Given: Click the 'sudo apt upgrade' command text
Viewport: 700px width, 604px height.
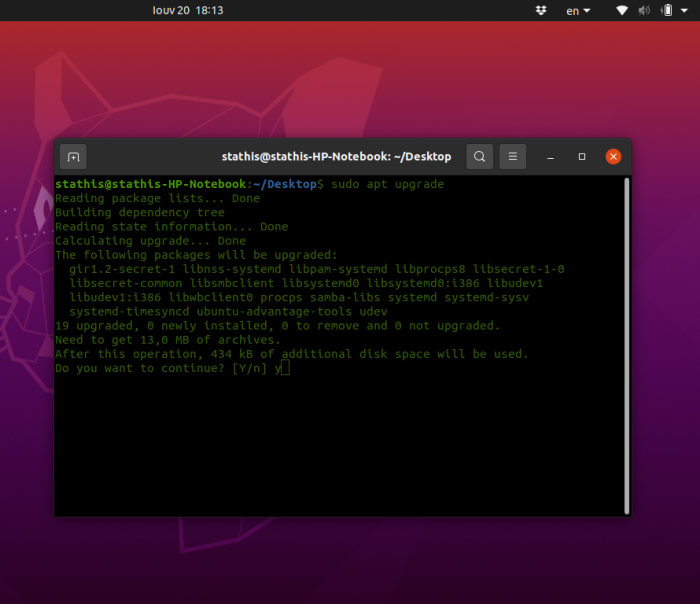Looking at the screenshot, I should 387,184.
